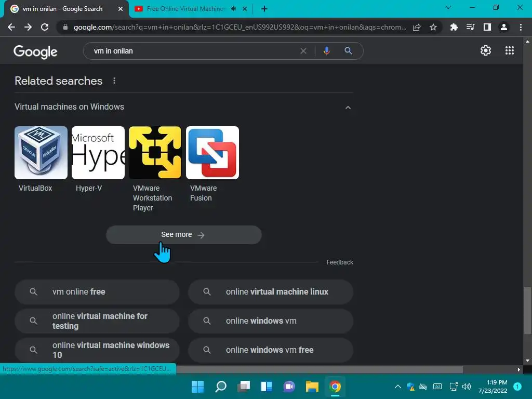The height and width of the screenshot is (399, 532).
Task: Click the search input field
Action: pyautogui.click(x=193, y=51)
